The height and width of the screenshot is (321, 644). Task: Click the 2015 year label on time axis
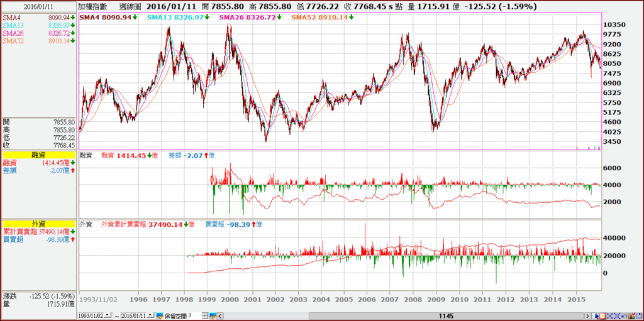click(575, 299)
